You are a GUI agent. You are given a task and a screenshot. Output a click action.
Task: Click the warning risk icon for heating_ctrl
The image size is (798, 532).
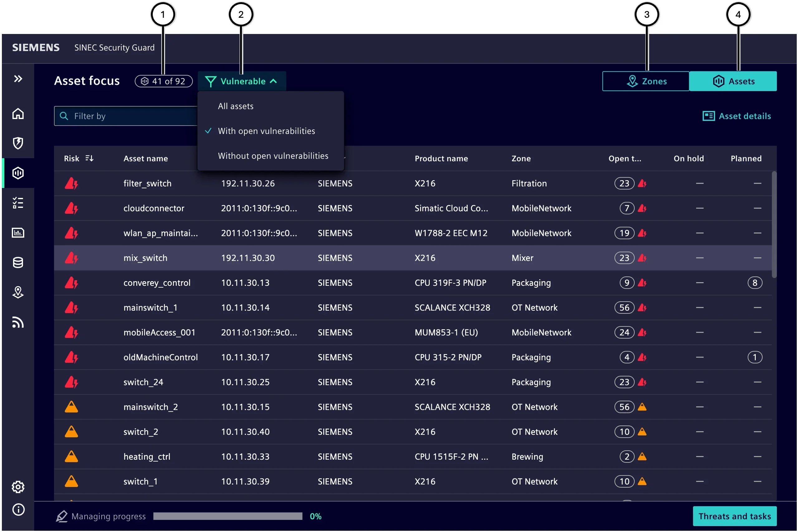[x=71, y=456]
